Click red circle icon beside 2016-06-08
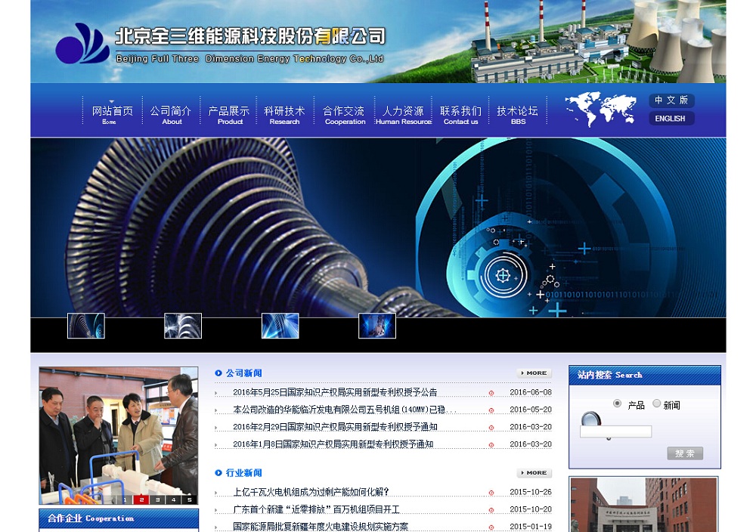756x532 pixels. (491, 393)
